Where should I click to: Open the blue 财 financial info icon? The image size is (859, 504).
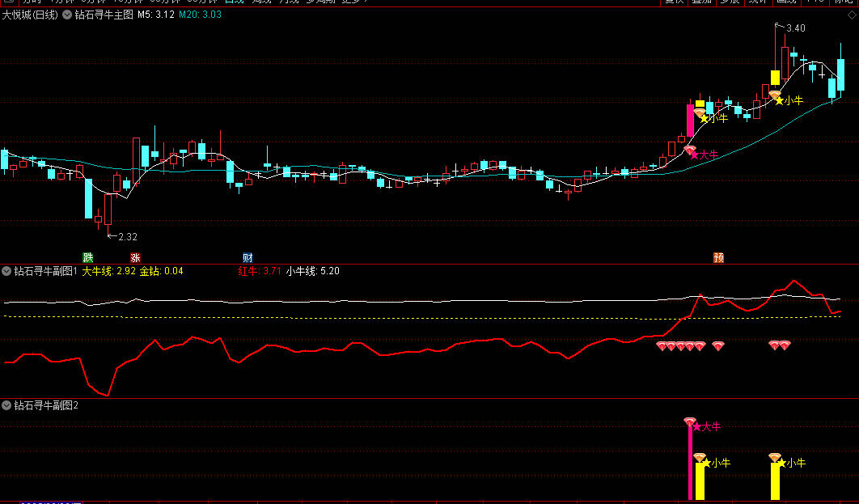(248, 257)
